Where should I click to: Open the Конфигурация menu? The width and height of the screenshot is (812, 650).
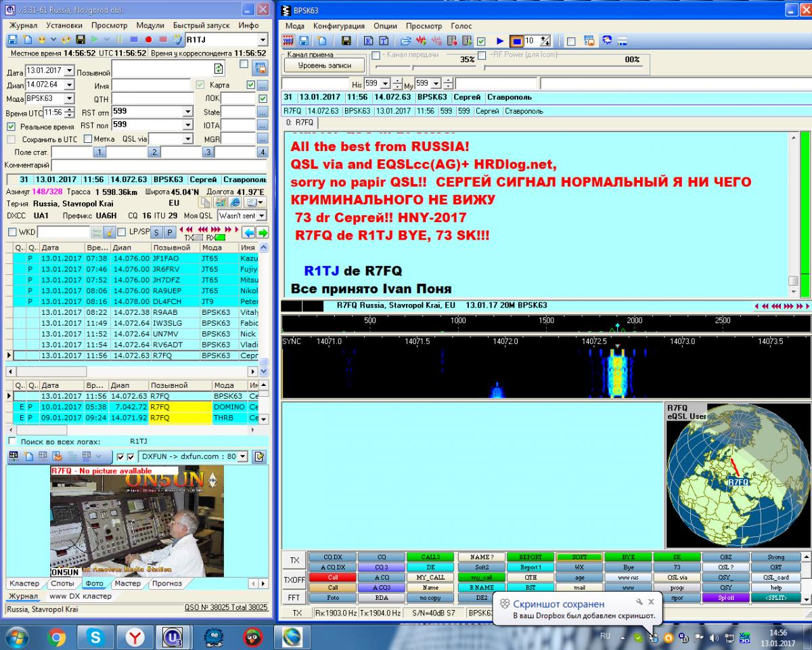click(334, 26)
